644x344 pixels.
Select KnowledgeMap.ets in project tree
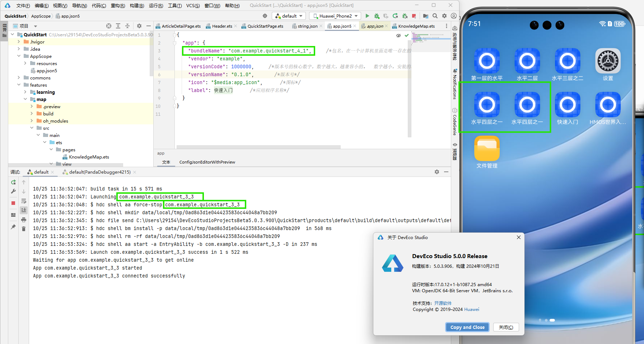[89, 157]
